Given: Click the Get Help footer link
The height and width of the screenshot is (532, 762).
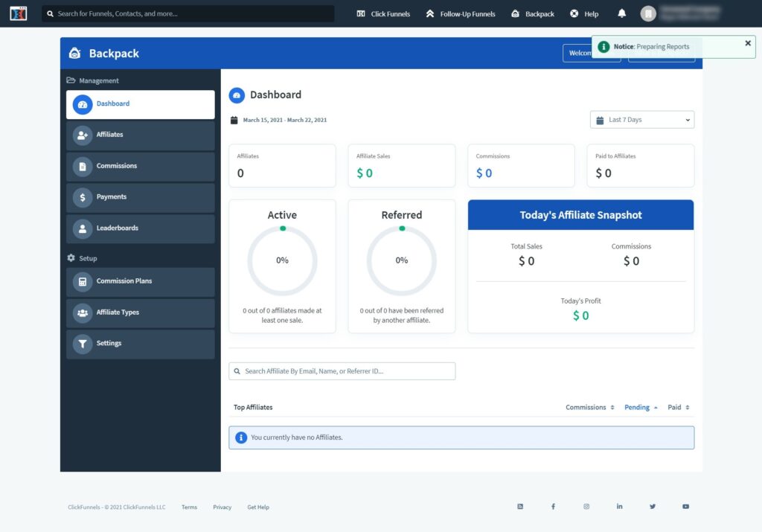Looking at the screenshot, I should coord(258,507).
